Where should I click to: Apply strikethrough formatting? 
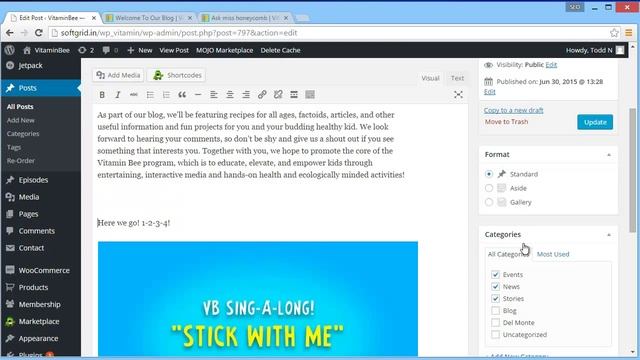point(133,95)
